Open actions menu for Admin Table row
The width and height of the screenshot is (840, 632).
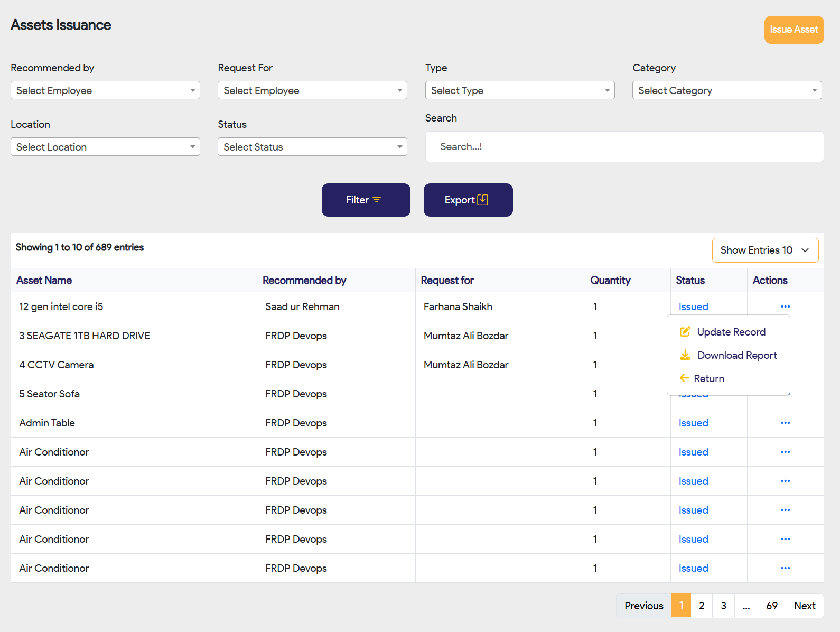[785, 423]
